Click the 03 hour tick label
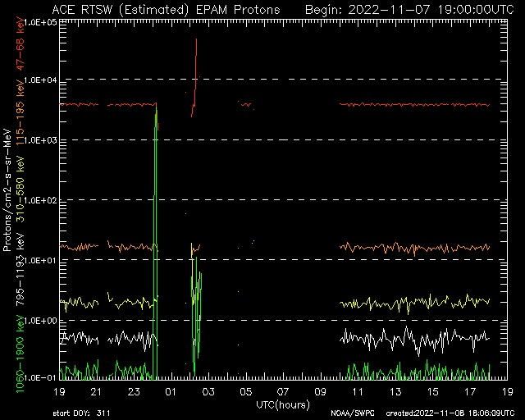The image size is (525, 420). [208, 391]
